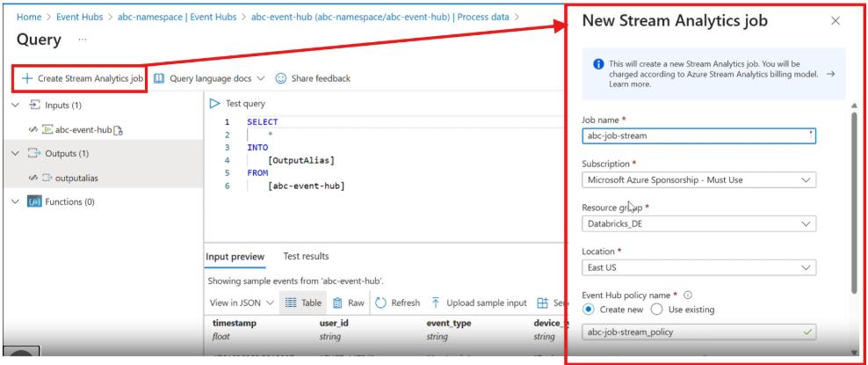This screenshot has height=365, width=868.
Task: Select the Use existing radio button
Action: (x=657, y=310)
